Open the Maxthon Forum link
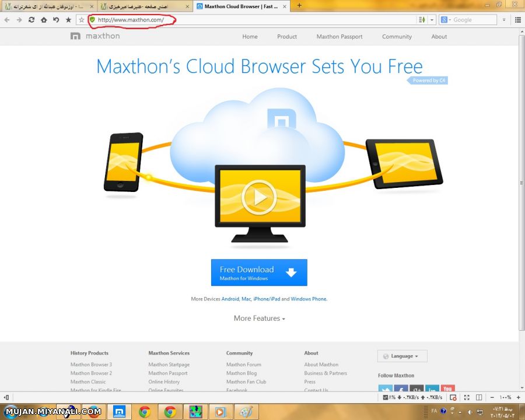525x420 pixels. pyautogui.click(x=243, y=365)
